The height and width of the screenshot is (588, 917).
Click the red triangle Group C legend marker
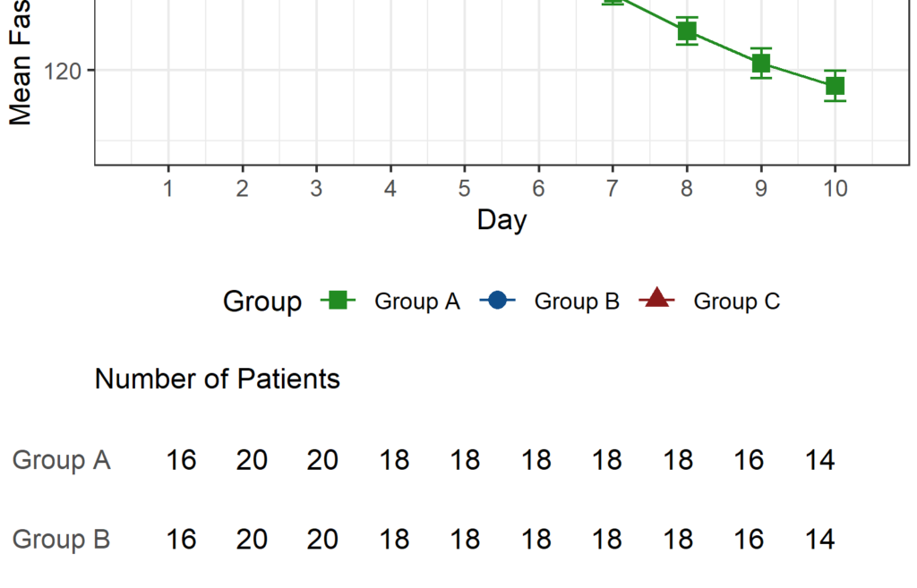pyautogui.click(x=656, y=301)
